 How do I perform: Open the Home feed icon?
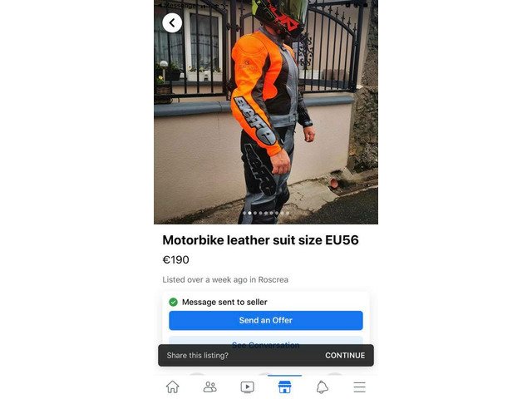pos(173,387)
